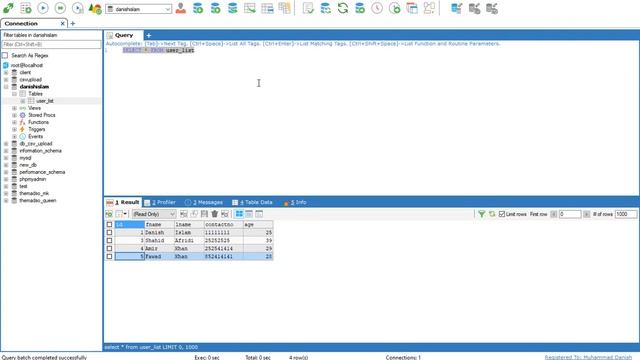This screenshot has width=640, height=360.
Task: Click the clock with green play icon
Action: (395, 8)
